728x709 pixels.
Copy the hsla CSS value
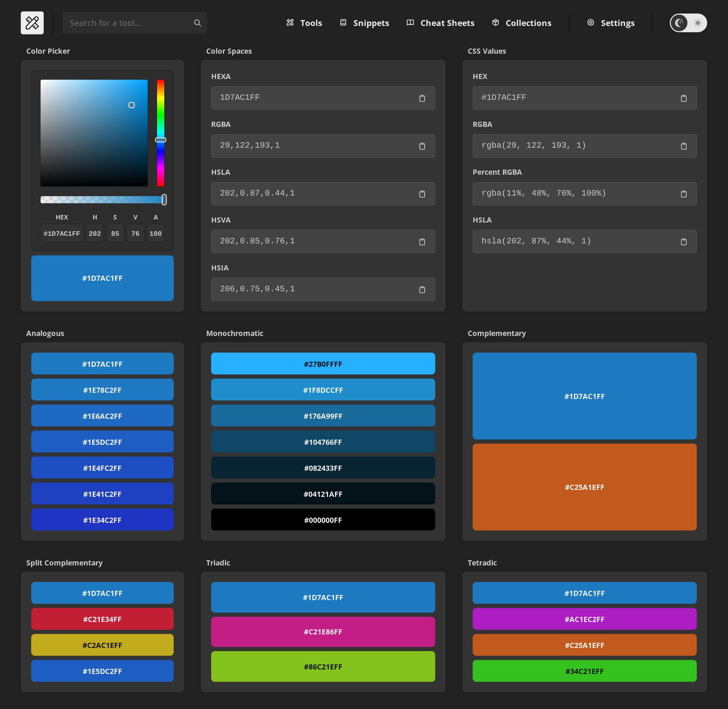coord(684,241)
